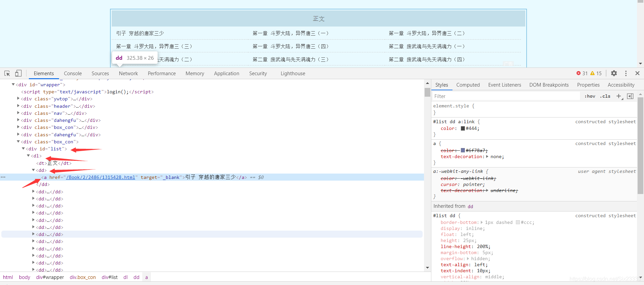Expand the div class="header" node
Screen dimensions: 644x285
pyautogui.click(x=18, y=106)
